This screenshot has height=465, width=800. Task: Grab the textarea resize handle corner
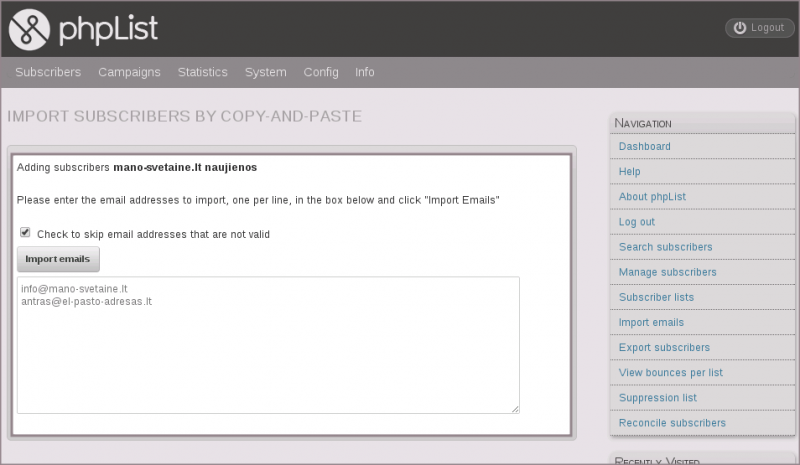[515, 409]
